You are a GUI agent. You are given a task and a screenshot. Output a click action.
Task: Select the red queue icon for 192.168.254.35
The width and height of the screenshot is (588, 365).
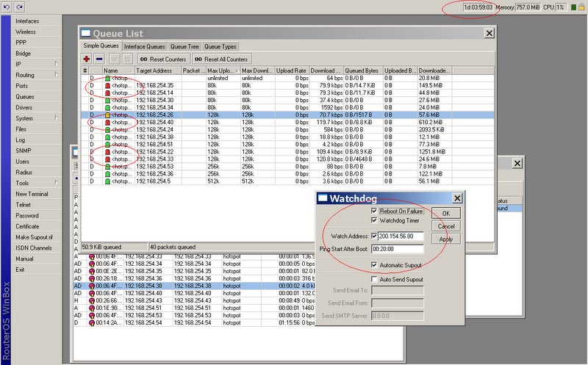tap(107, 85)
